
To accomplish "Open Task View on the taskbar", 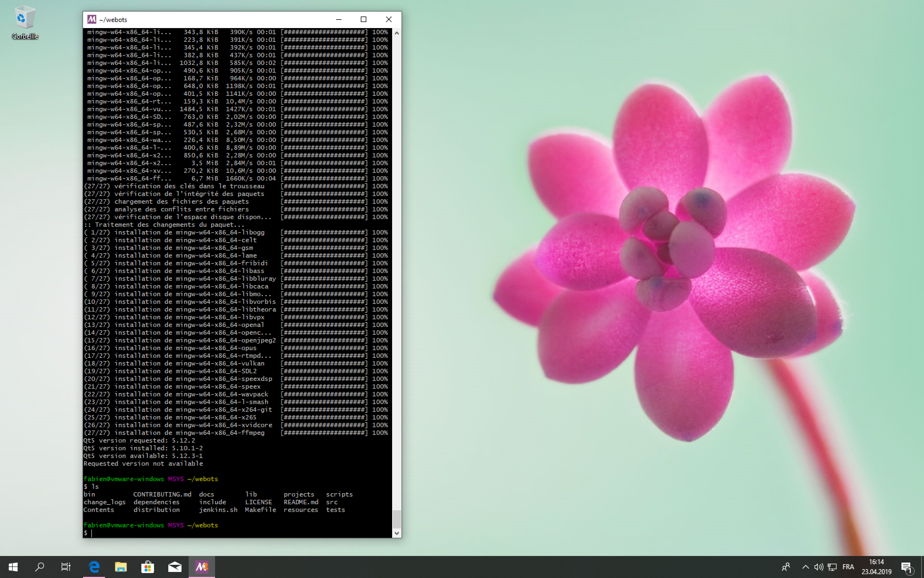I will [66, 566].
